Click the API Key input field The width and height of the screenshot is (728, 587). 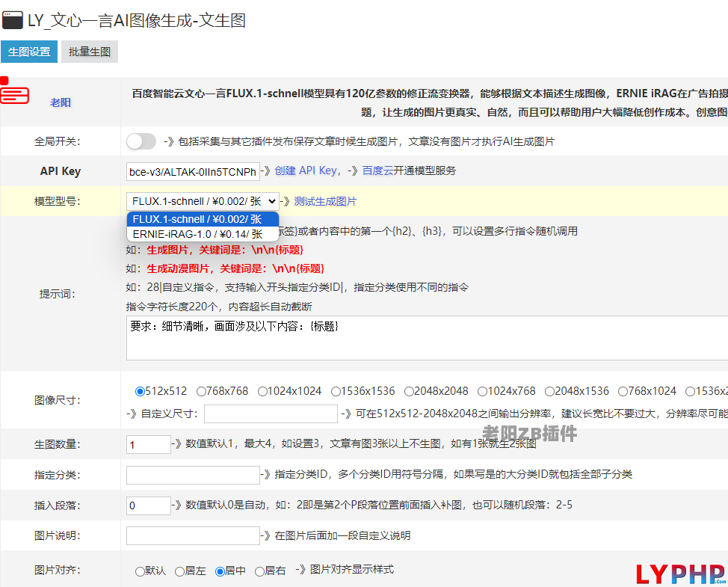point(193,171)
